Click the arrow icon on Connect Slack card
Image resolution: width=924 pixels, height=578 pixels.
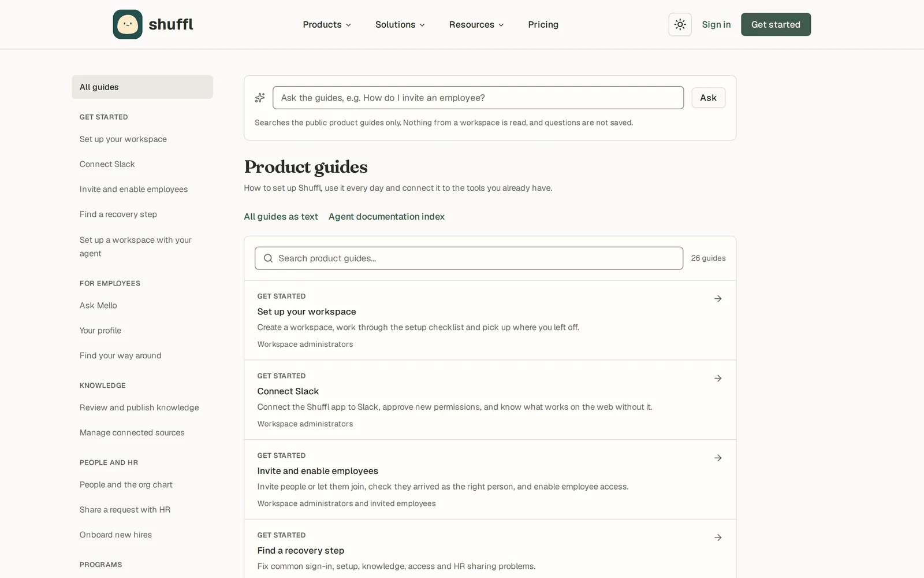point(718,378)
